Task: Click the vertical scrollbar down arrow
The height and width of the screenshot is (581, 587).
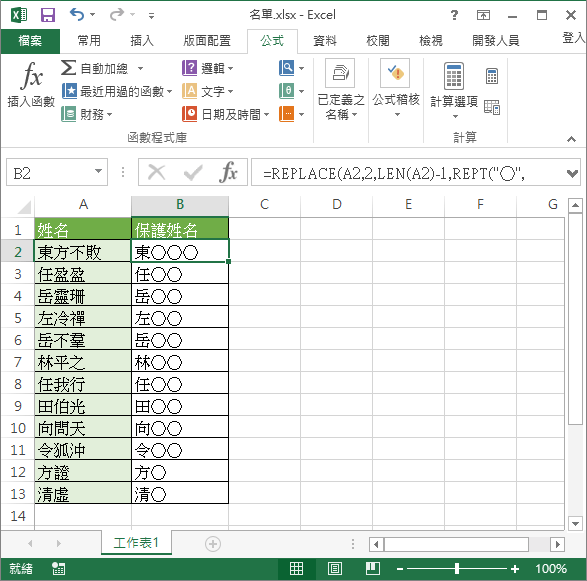Action: [575, 523]
